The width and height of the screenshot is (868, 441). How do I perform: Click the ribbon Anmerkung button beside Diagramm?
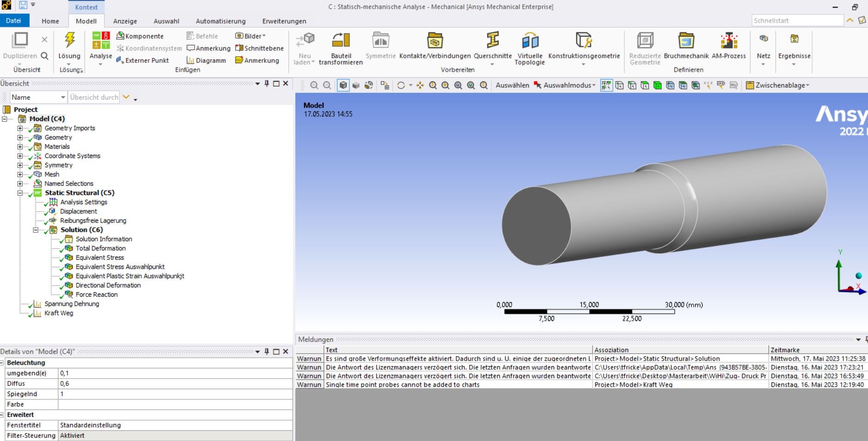pyautogui.click(x=257, y=60)
